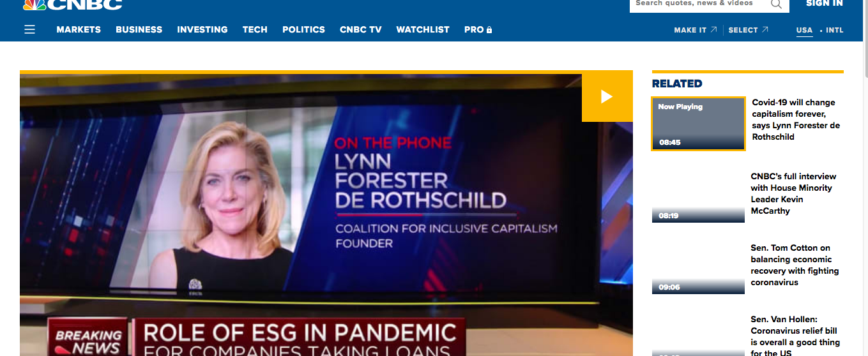Screen dimensions: 868x356
Task: Open the MARKETS menu
Action: tap(79, 29)
